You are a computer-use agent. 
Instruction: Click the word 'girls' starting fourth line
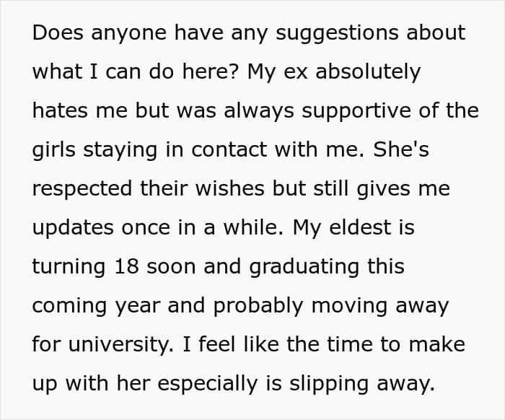pyautogui.click(x=54, y=150)
